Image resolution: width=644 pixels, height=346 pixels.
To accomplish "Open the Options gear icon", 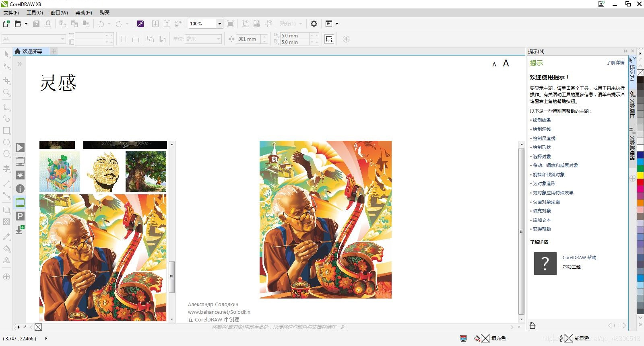I will click(x=314, y=24).
